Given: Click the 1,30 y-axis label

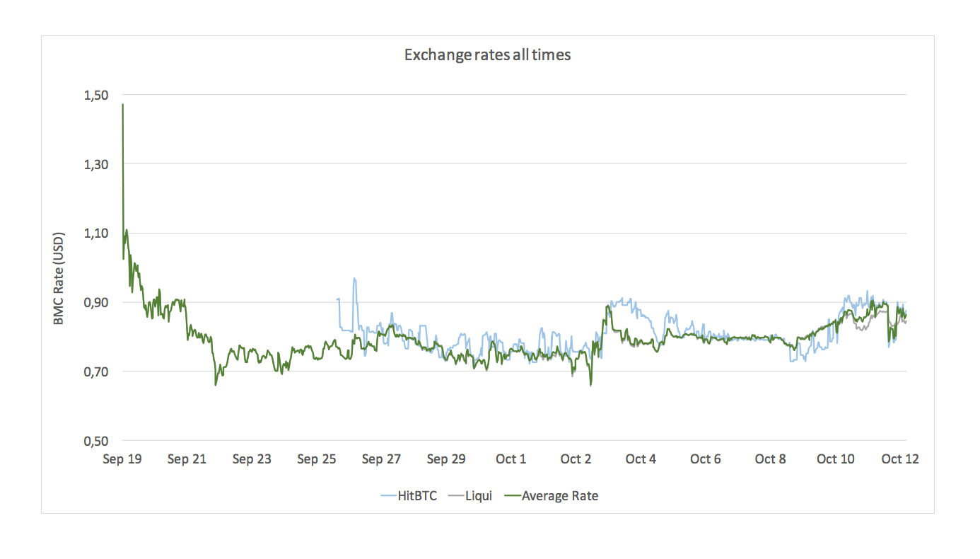Looking at the screenshot, I should coord(97,164).
